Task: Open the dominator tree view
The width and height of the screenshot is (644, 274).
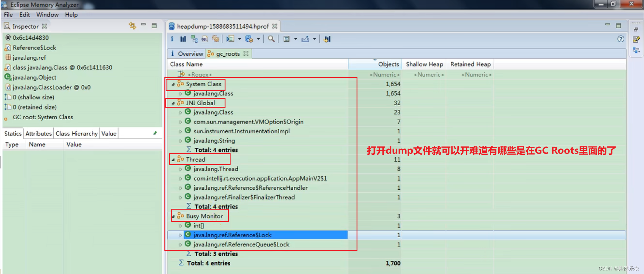Action: coord(194,39)
